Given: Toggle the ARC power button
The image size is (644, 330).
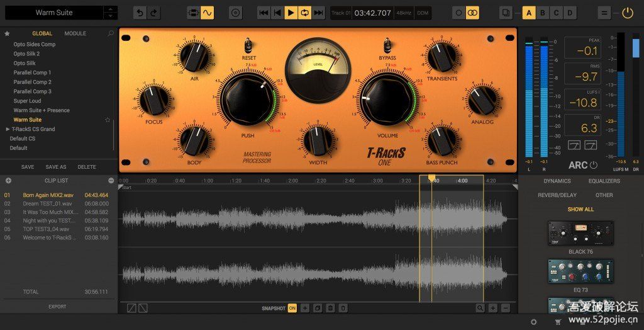Looking at the screenshot, I should pos(594,166).
